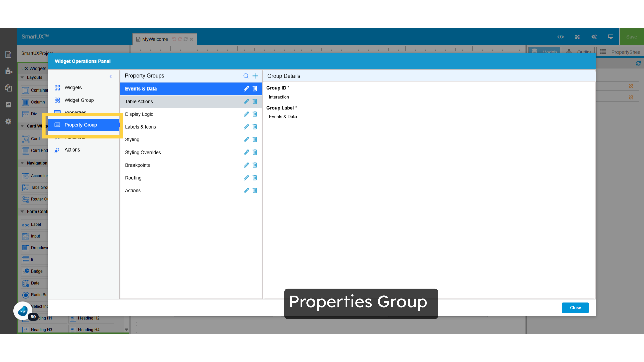Viewport: 644px width, 362px height.
Task: Open the code view icon in top toolbar
Action: point(561,37)
